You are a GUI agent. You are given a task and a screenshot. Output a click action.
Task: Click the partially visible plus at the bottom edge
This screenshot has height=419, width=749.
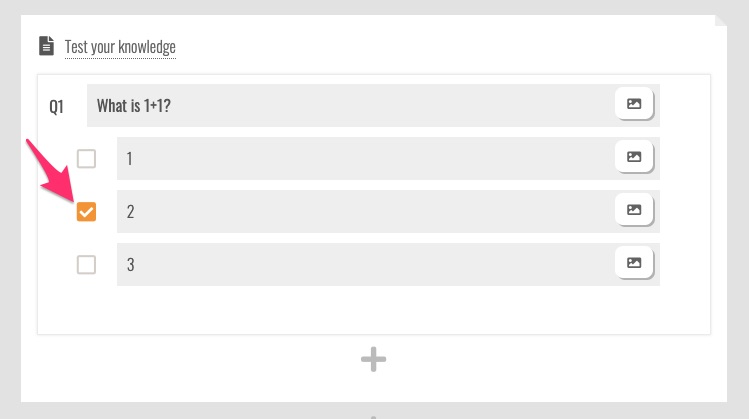pos(373,416)
